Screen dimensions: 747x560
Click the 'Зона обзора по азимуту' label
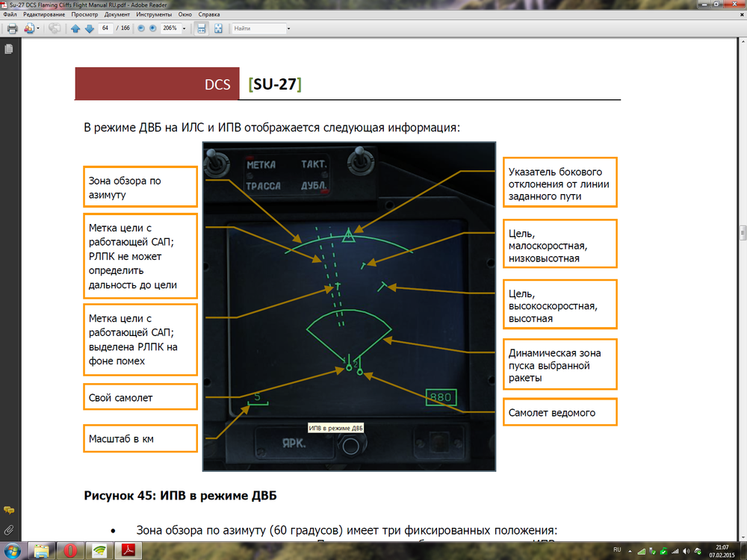point(140,187)
